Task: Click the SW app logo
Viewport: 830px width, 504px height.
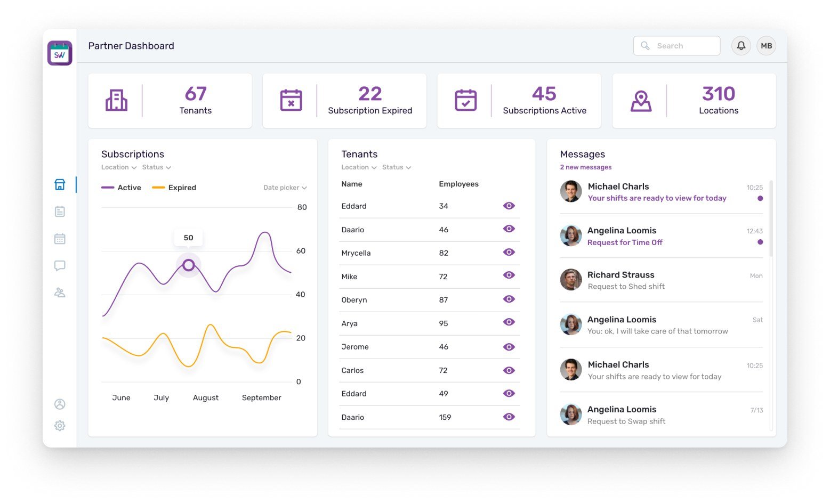Action: (60, 53)
